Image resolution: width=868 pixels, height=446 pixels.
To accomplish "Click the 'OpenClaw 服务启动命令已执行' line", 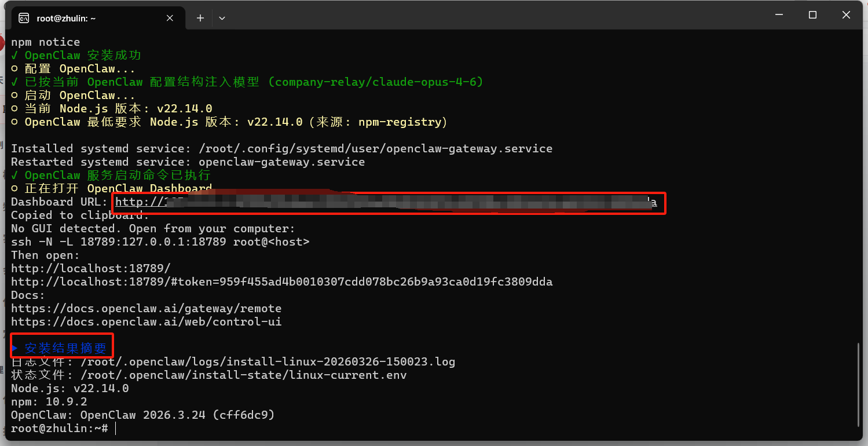I will (111, 176).
